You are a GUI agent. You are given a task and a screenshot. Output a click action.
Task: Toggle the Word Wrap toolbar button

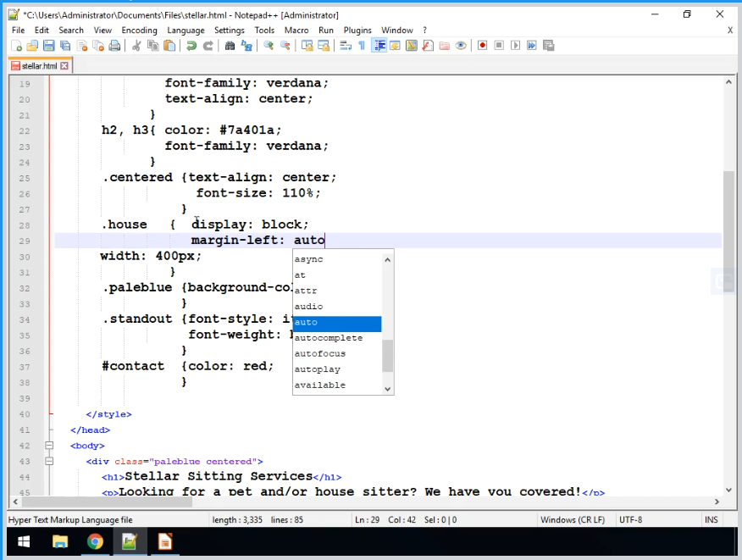[x=346, y=46]
